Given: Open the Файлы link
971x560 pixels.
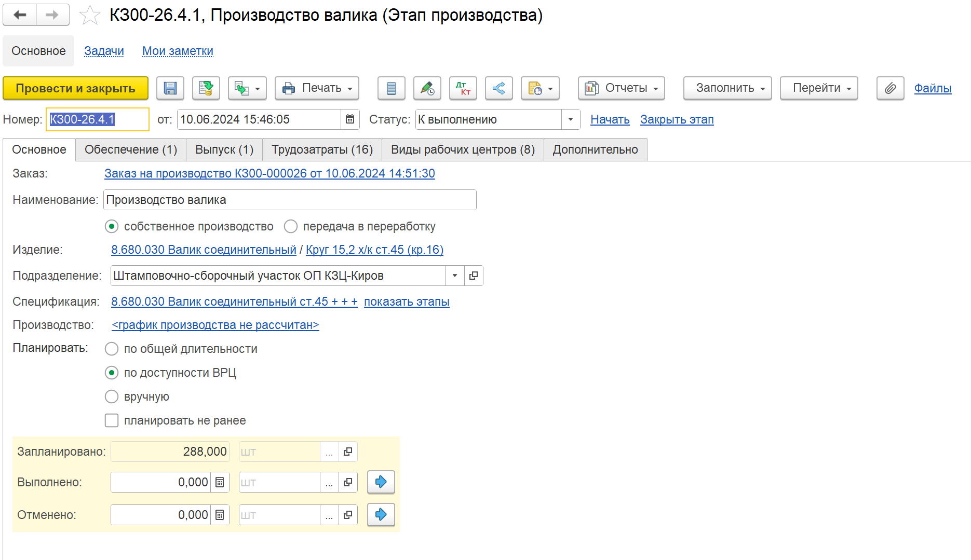Looking at the screenshot, I should (933, 88).
